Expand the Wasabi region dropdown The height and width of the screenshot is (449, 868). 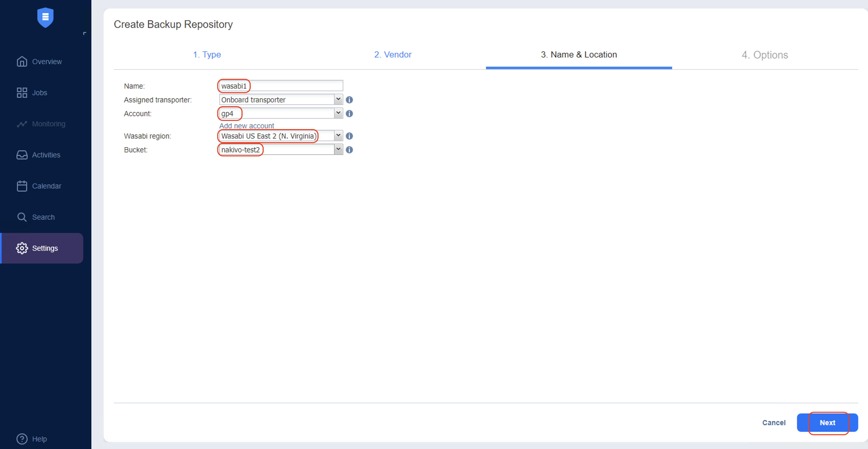pyautogui.click(x=338, y=136)
